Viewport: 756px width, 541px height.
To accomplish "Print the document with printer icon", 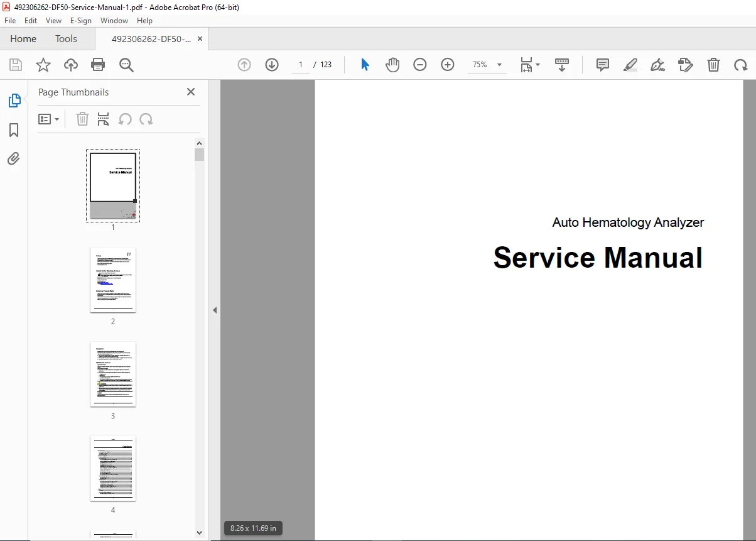I will coord(98,65).
